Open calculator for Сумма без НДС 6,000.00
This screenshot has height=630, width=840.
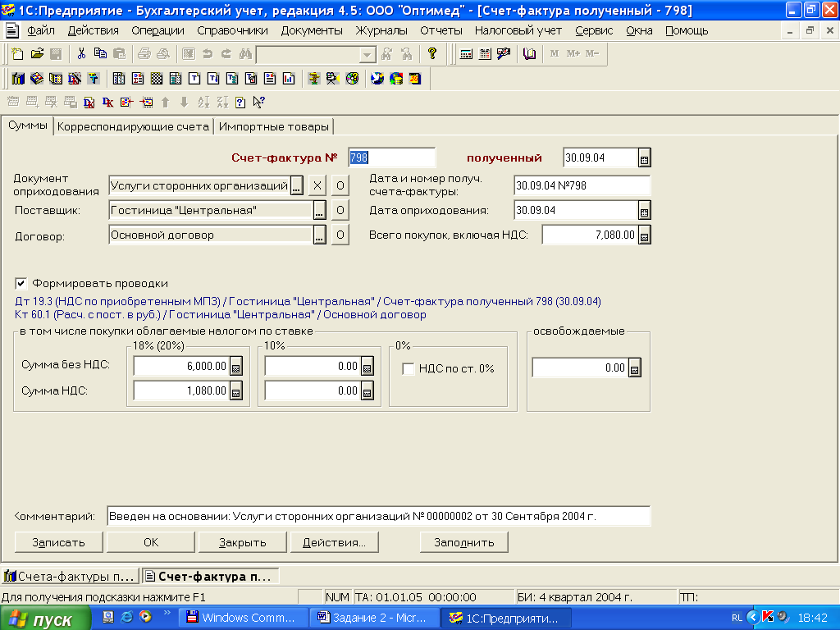[235, 367]
